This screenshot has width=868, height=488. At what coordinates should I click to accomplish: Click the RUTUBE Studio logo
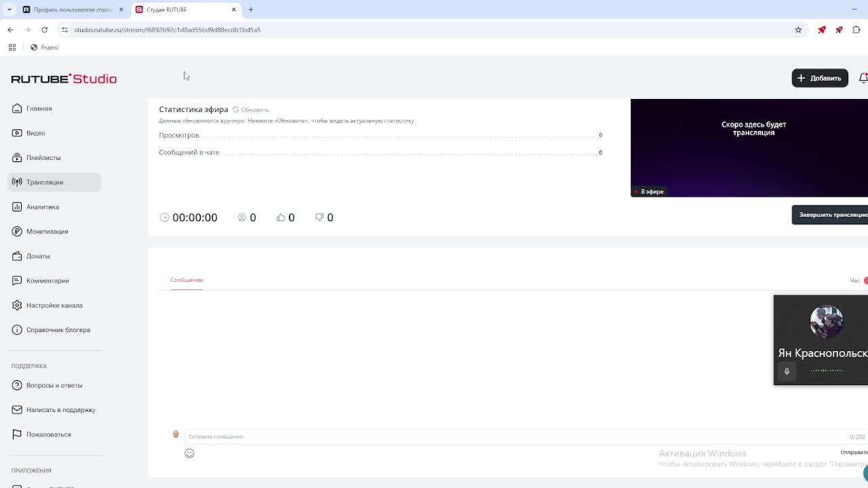tap(64, 79)
